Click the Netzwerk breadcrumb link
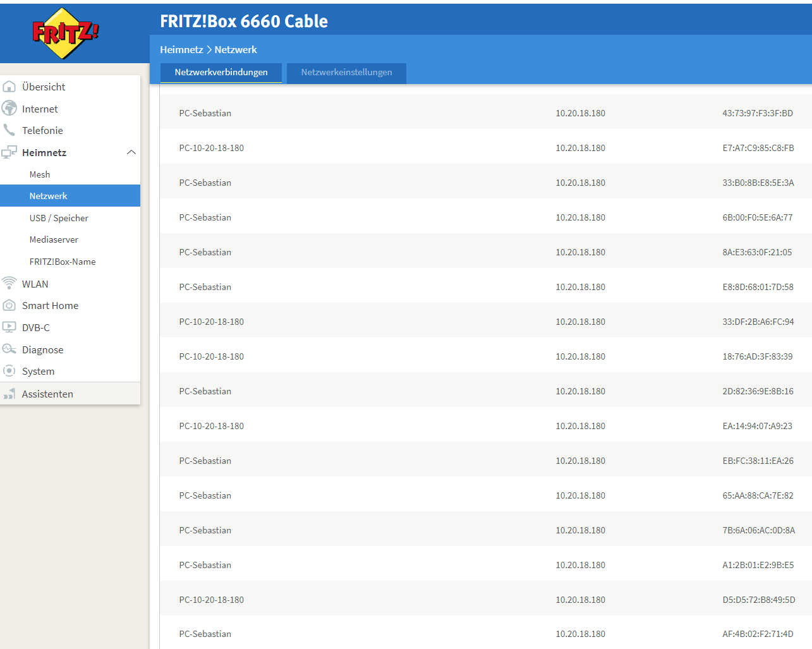This screenshot has height=649, width=812. tap(236, 49)
